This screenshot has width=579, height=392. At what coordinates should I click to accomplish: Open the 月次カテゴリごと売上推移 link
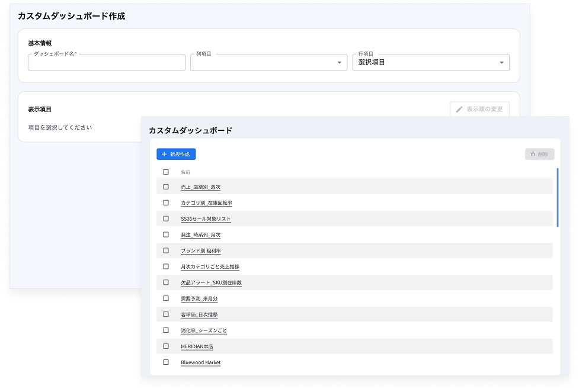[x=210, y=267]
